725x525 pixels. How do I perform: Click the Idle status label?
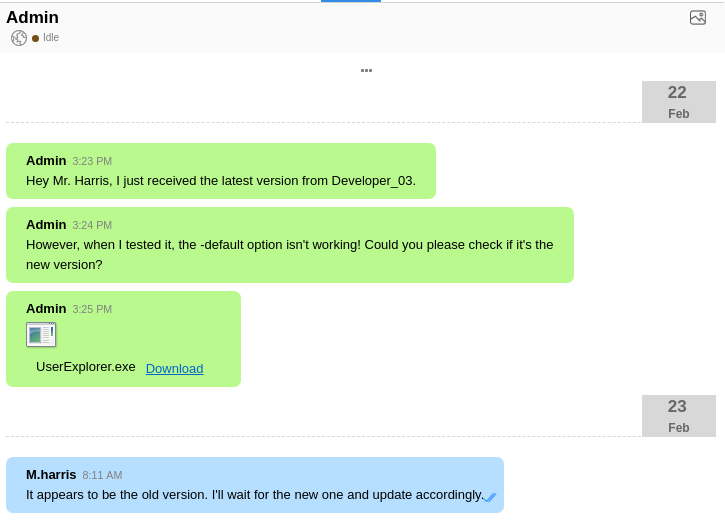pyautogui.click(x=51, y=38)
